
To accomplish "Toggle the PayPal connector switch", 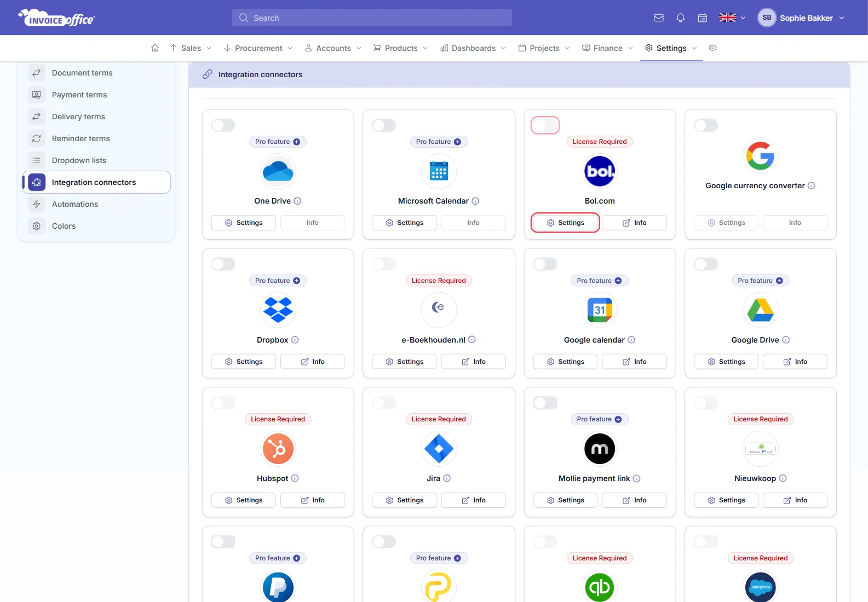I will (223, 542).
